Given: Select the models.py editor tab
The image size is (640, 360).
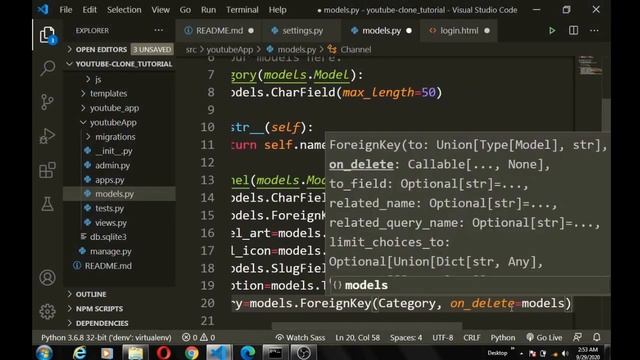Looking at the screenshot, I should click(x=381, y=31).
